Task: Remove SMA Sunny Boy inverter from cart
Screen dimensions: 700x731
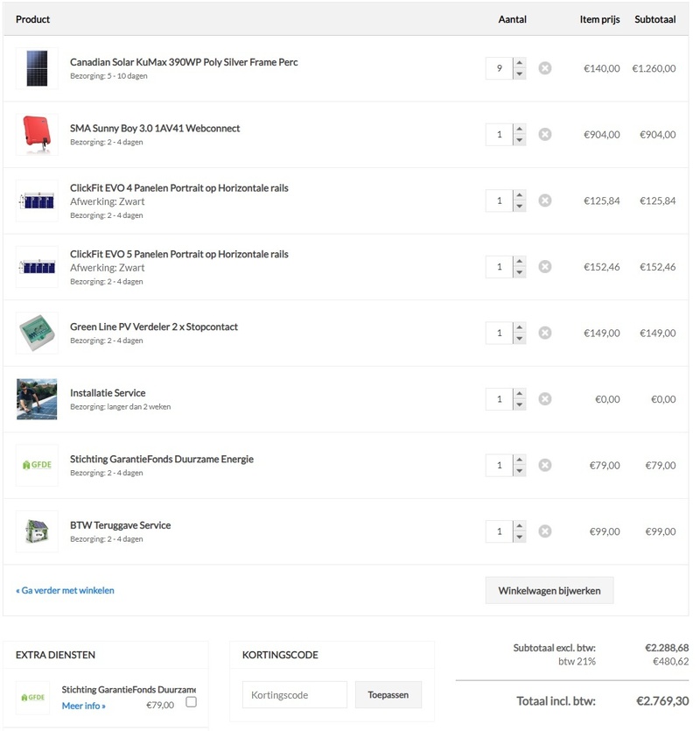Action: click(545, 135)
